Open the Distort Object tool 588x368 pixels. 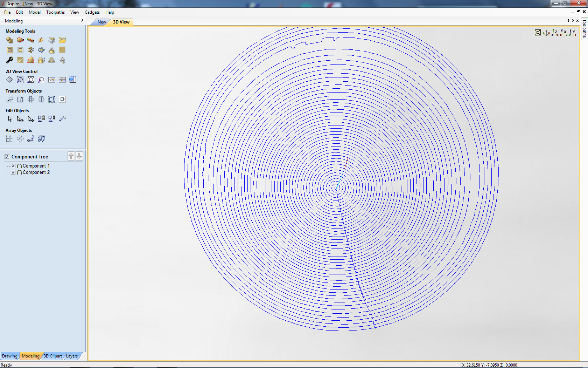pos(51,100)
